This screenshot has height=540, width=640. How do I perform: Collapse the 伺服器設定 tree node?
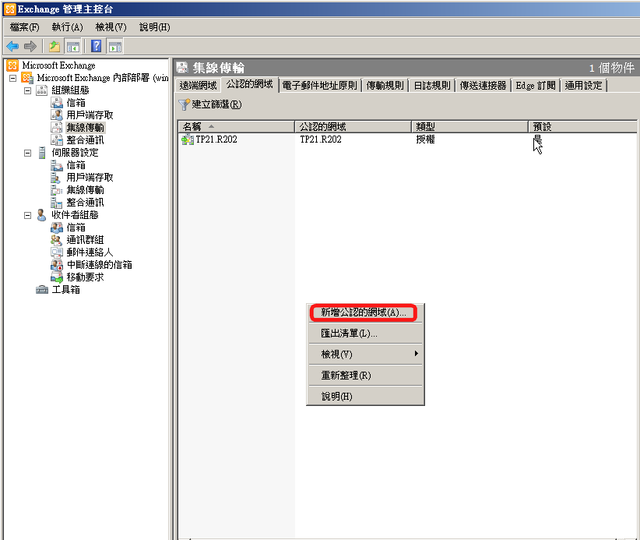(27, 153)
